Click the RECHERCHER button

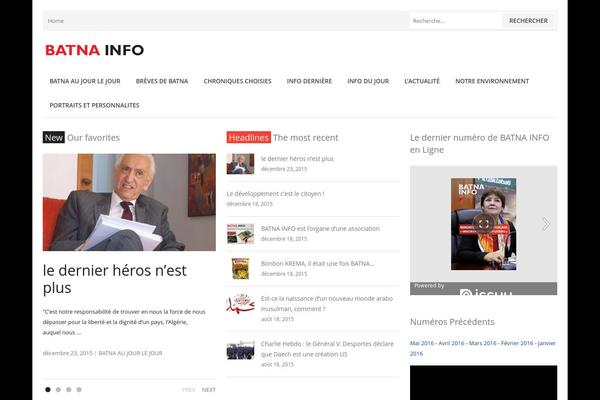[528, 21]
